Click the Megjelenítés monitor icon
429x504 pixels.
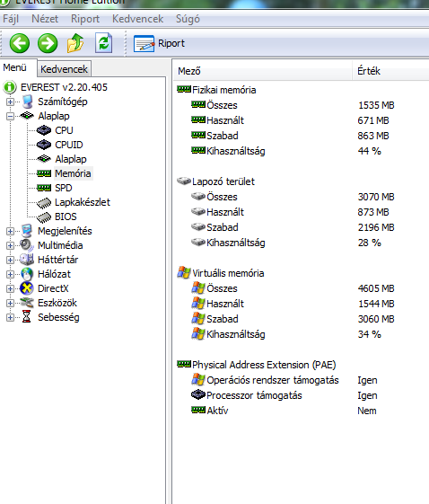click(x=27, y=231)
